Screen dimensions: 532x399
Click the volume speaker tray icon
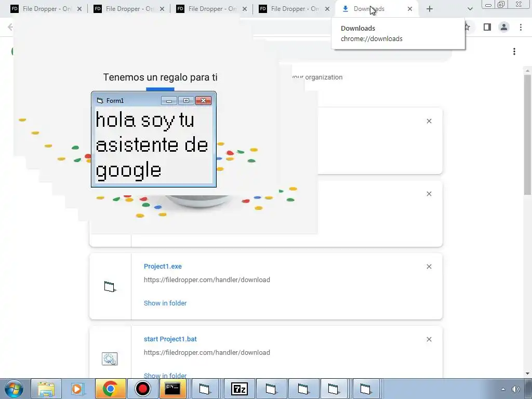pyautogui.click(x=516, y=389)
